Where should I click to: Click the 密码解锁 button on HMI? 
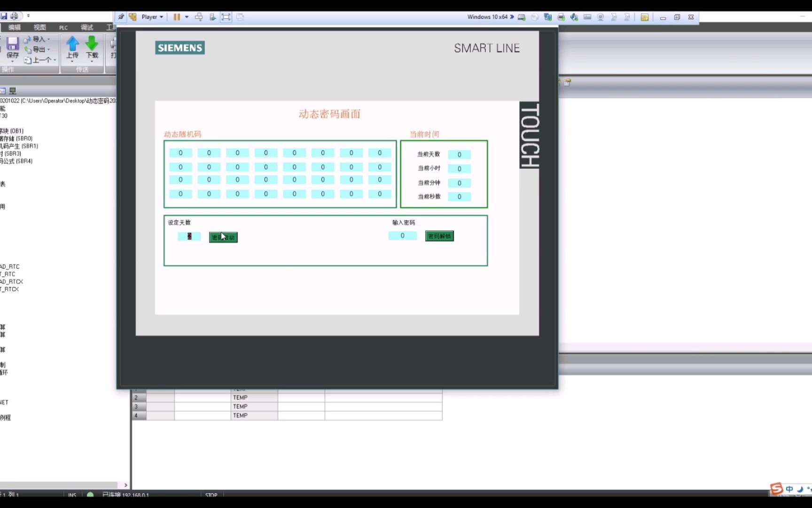[x=439, y=236]
